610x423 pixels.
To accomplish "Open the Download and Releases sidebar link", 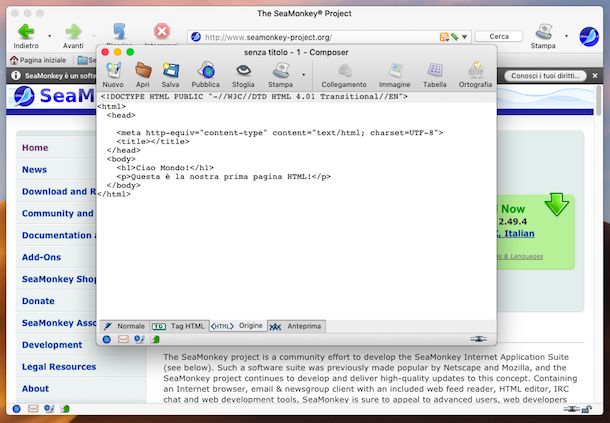I will coord(59,191).
